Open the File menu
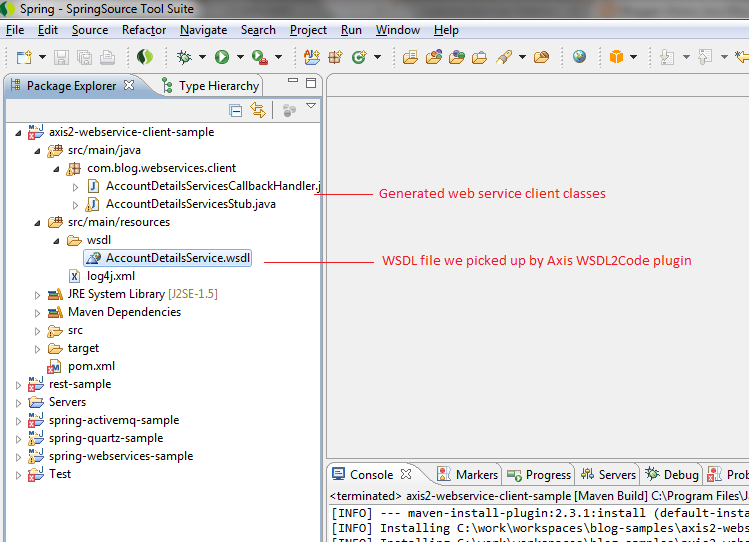This screenshot has width=749, height=542. click(x=15, y=30)
